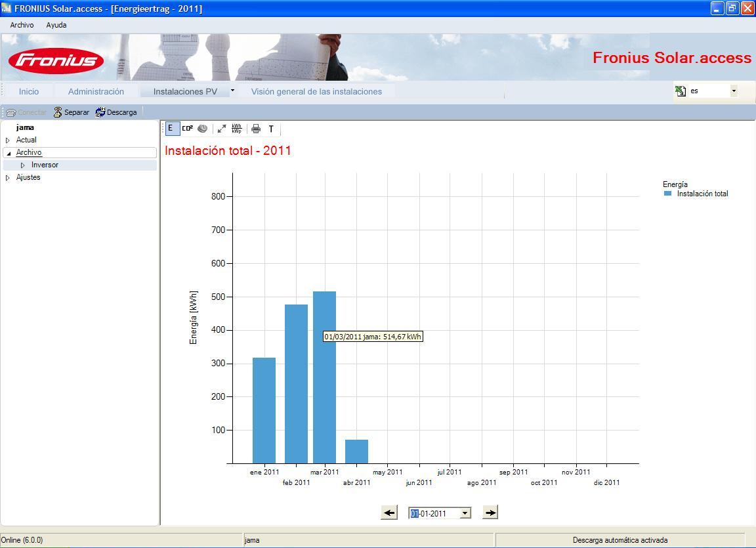Click the Online (6.0.0) status entry
756x548 pixels.
click(x=22, y=540)
